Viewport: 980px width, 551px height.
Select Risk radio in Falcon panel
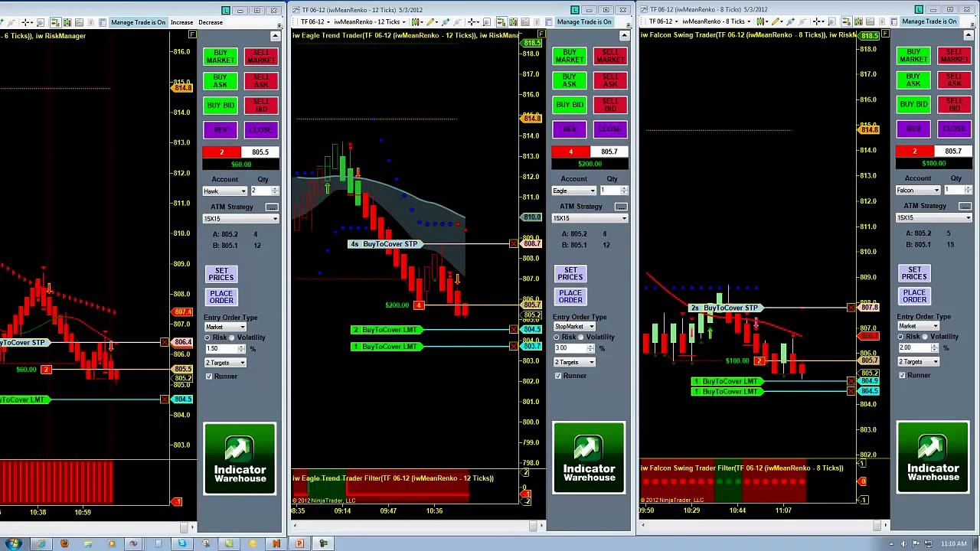point(900,336)
